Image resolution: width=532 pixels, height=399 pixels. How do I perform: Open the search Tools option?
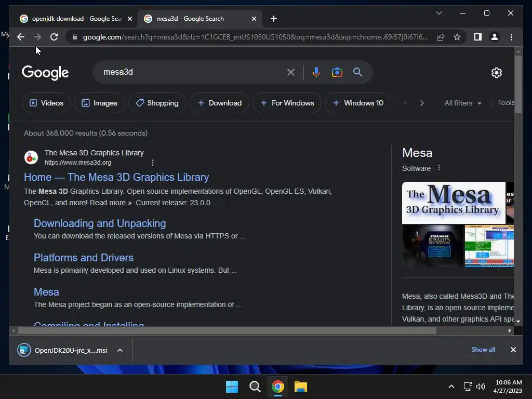coord(506,103)
